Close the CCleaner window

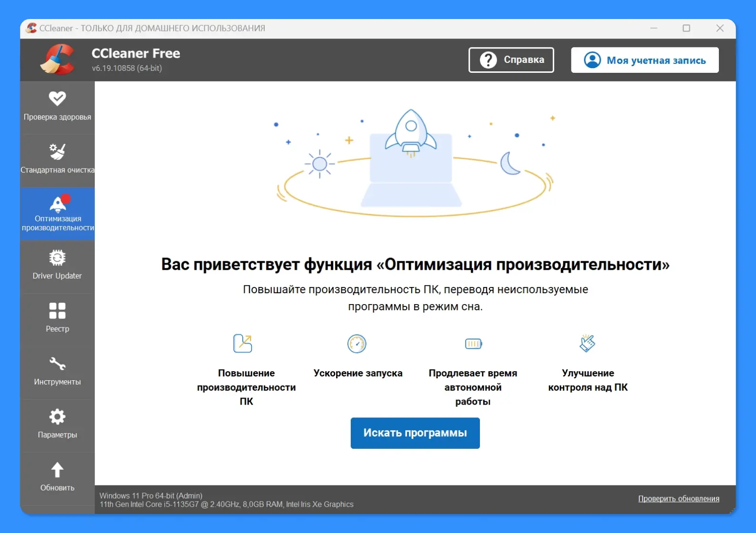(720, 28)
